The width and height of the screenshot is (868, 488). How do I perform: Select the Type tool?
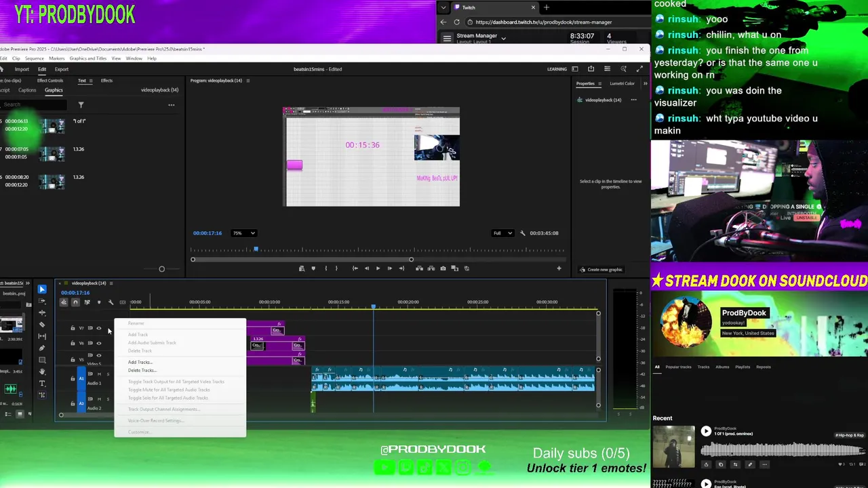click(x=42, y=384)
